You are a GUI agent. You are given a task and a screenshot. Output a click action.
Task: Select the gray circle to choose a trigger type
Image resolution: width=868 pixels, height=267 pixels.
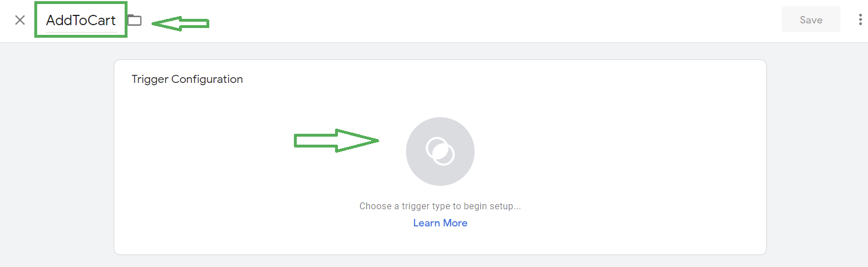pos(440,152)
